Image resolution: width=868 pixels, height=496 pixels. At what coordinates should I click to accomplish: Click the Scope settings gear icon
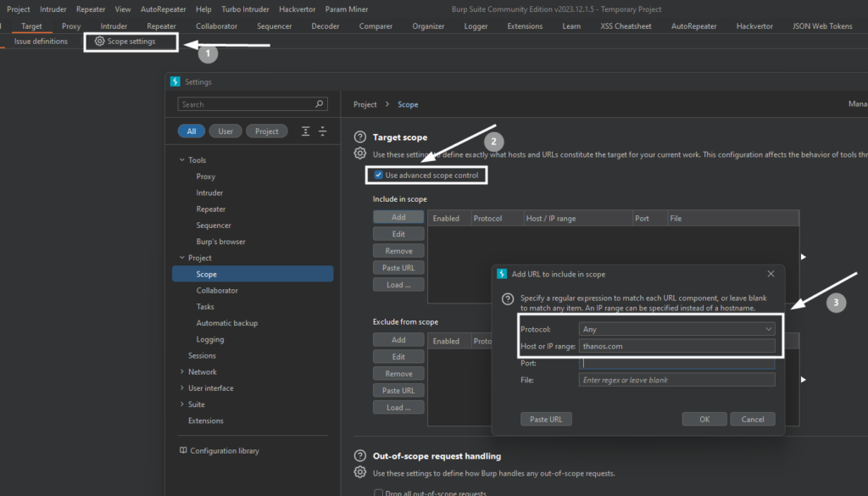[100, 41]
